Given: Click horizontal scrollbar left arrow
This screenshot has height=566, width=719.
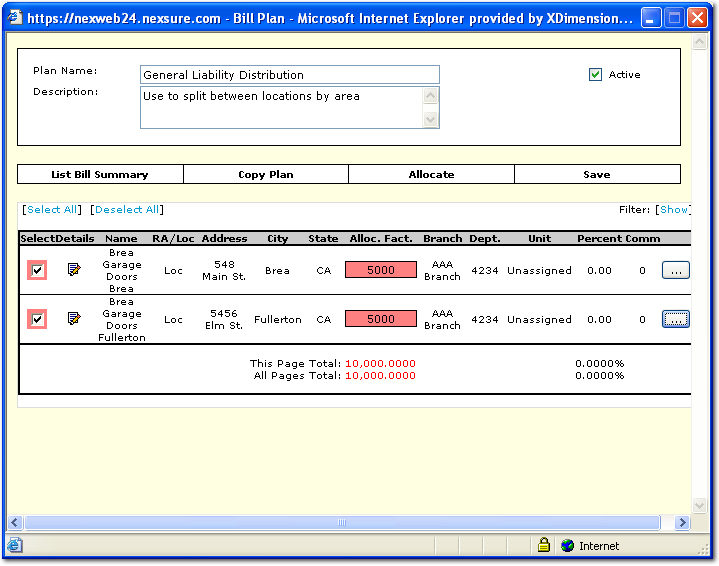Looking at the screenshot, I should point(15,522).
